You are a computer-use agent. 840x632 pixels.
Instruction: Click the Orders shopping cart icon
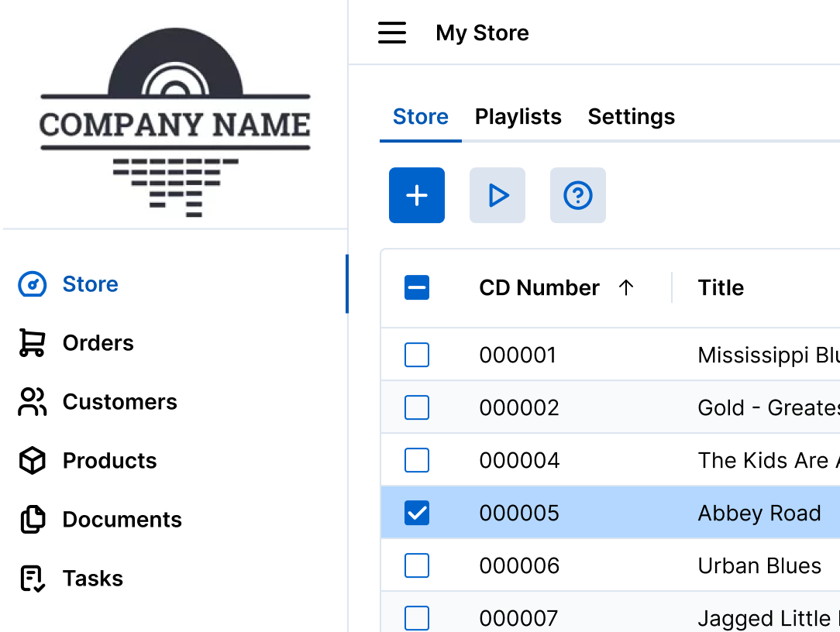(32, 343)
